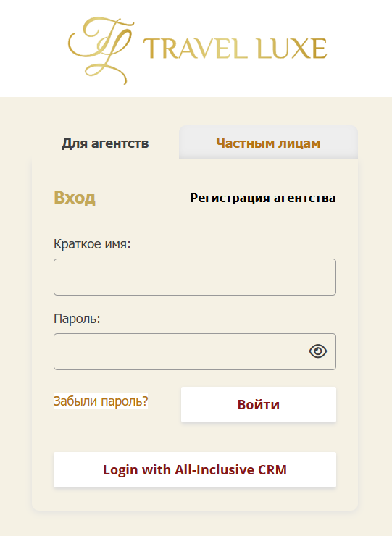The width and height of the screenshot is (392, 536).
Task: Switch to the Для агентств tab
Action: (x=105, y=143)
